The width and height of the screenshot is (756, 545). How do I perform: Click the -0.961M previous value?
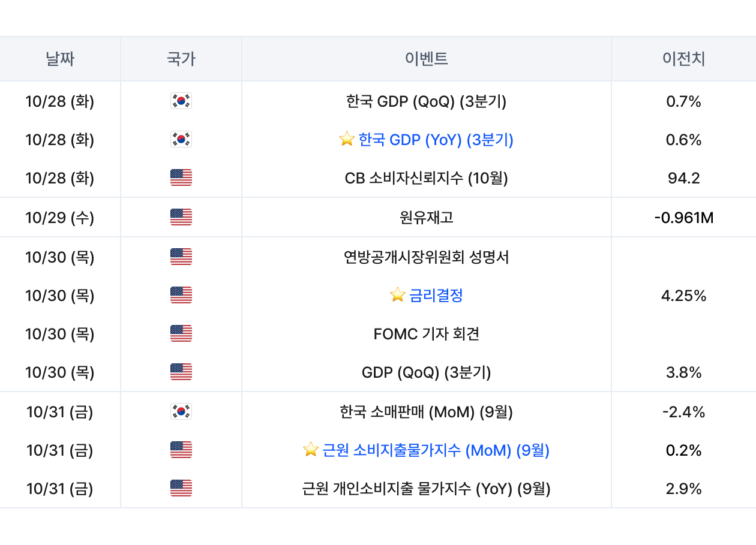pyautogui.click(x=683, y=217)
